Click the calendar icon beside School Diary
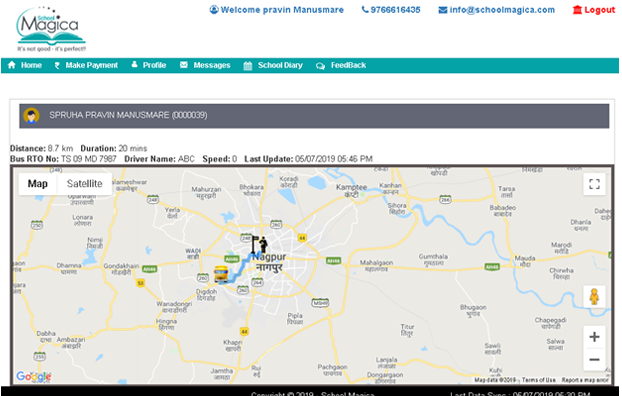622x396 pixels. click(248, 65)
